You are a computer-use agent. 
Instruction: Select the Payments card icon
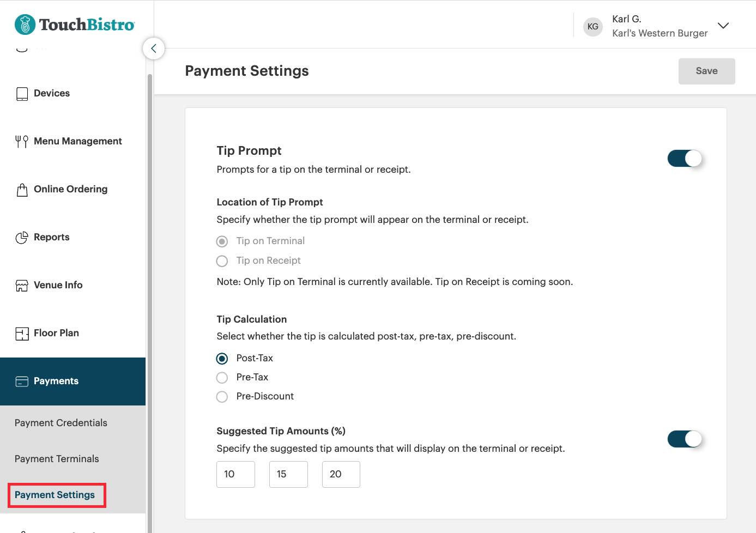coord(22,381)
